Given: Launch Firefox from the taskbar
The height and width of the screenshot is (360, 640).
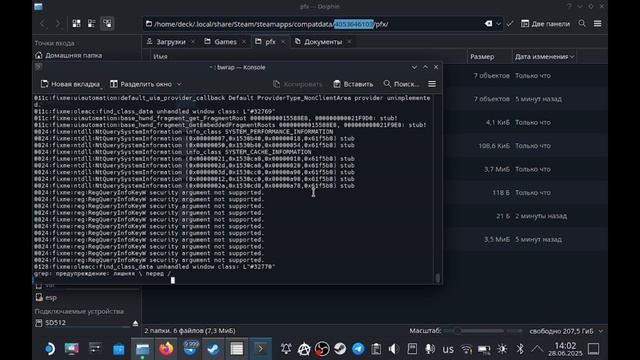Looking at the screenshot, I should [x=166, y=349].
